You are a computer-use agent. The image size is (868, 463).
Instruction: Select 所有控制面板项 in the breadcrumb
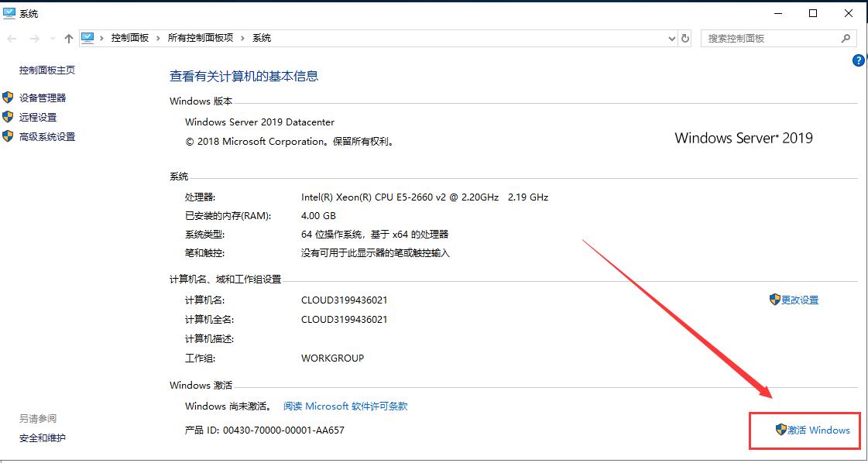(x=201, y=38)
